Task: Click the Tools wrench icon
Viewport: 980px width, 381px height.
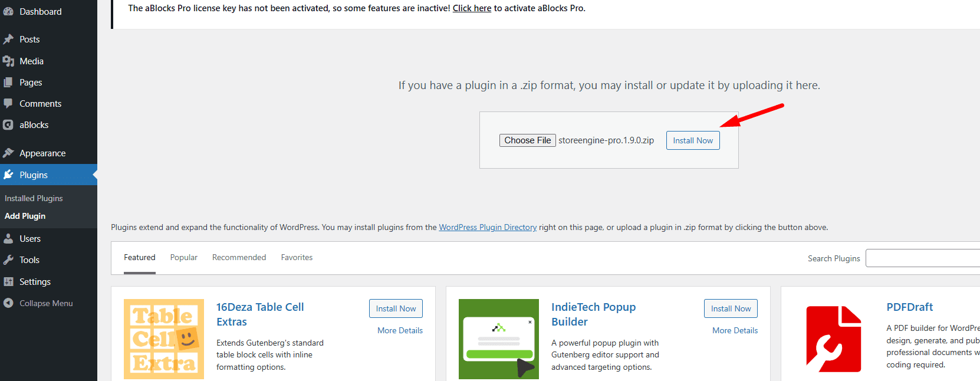Action: [x=8, y=260]
